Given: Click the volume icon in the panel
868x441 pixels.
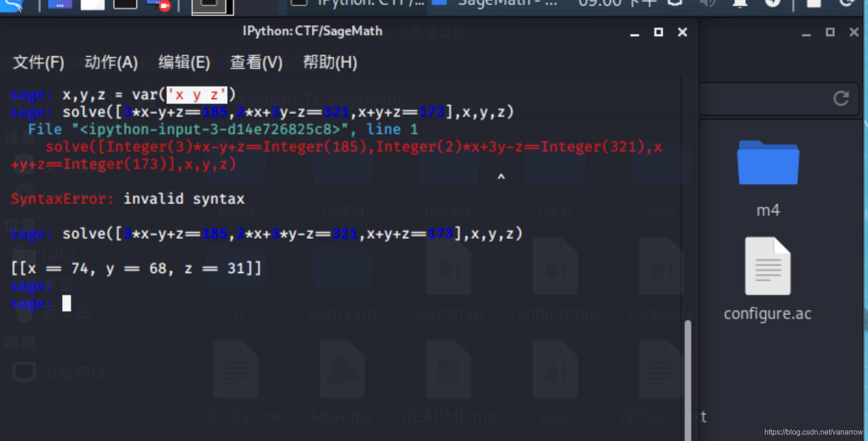Looking at the screenshot, I should tap(707, 4).
